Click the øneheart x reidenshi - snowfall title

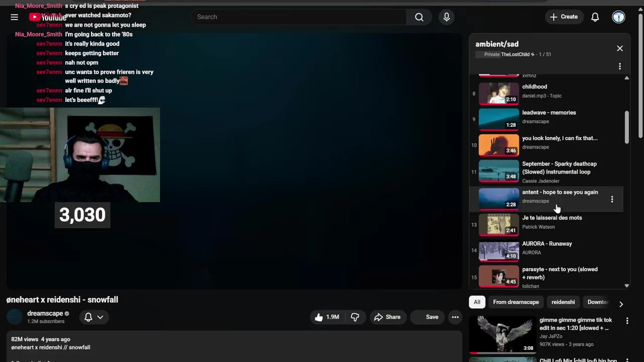pyautogui.click(x=62, y=300)
